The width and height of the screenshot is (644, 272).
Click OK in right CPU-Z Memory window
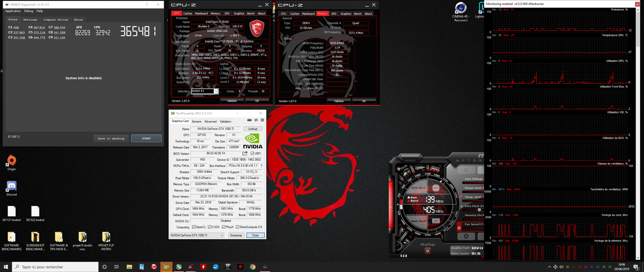coord(364,101)
